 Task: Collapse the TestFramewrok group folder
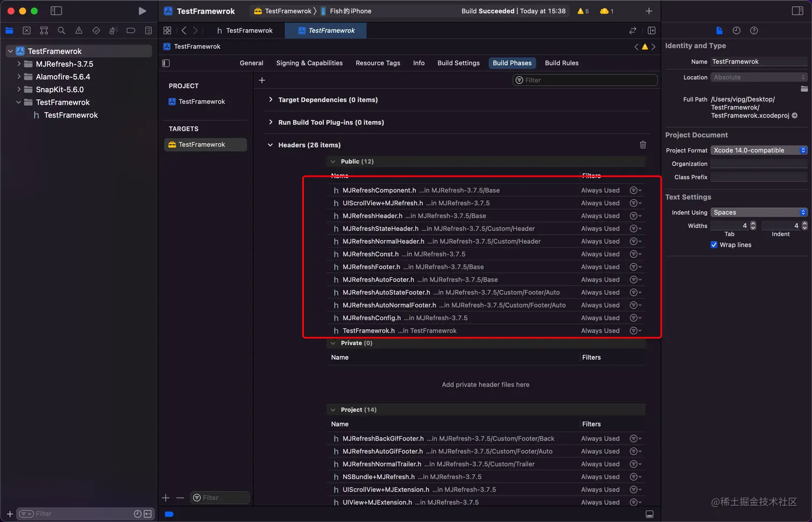click(x=19, y=102)
